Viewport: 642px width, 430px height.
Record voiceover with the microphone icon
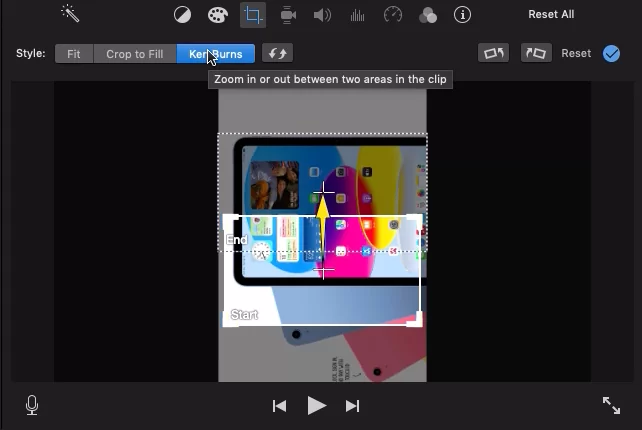(32, 405)
